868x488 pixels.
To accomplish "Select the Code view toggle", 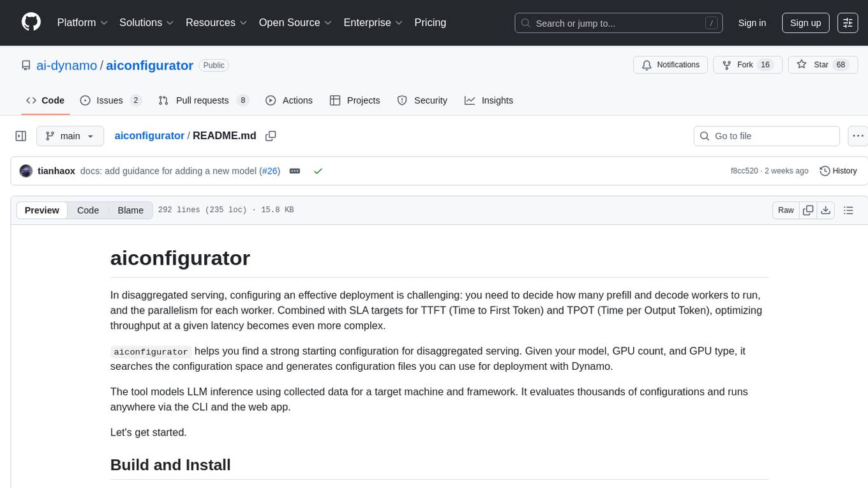I will (x=88, y=210).
